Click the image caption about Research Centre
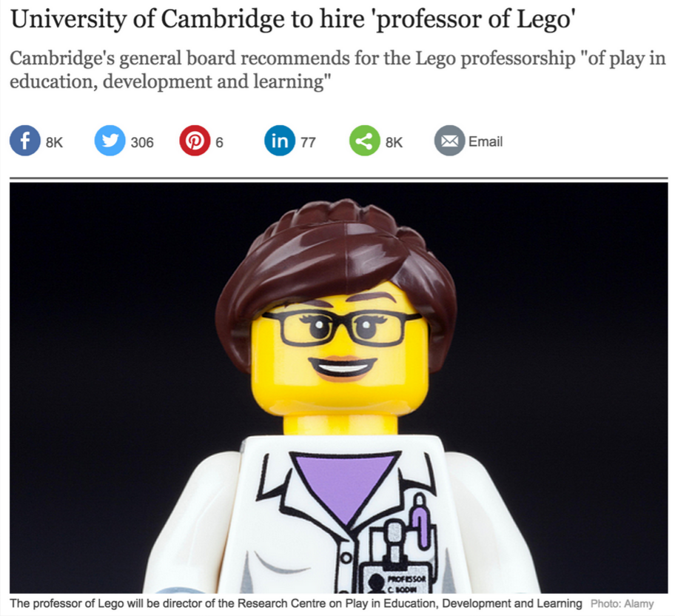Viewport: 675px width, 616px height. pyautogui.click(x=296, y=603)
